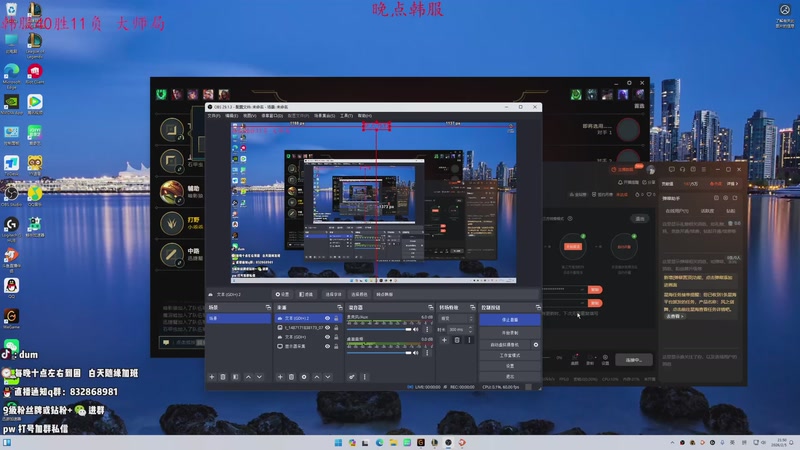Toggle visibility of display capture source
The image size is (800, 450).
(x=327, y=345)
